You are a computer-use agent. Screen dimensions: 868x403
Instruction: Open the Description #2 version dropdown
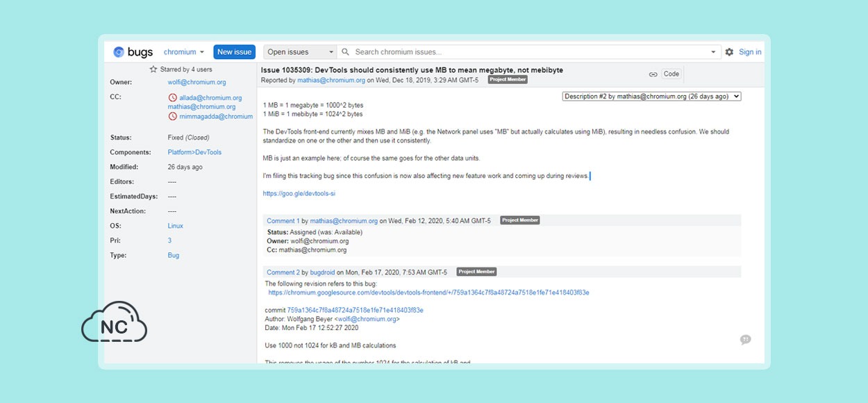(651, 97)
